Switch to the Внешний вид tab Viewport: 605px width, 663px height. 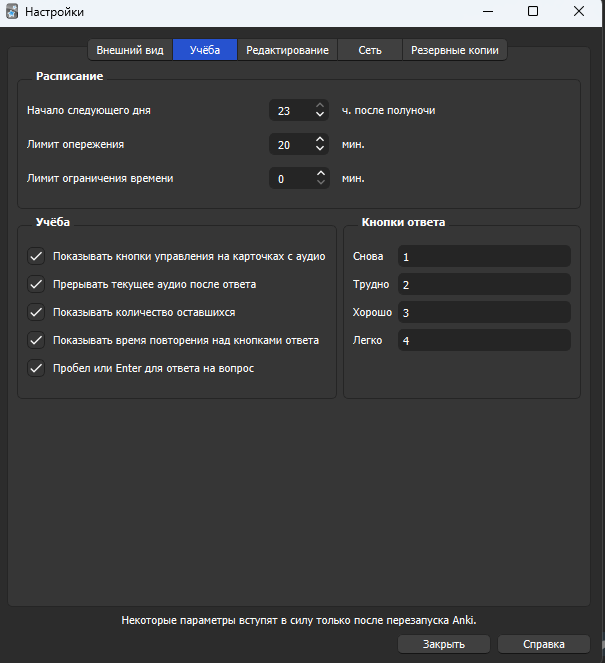[x=130, y=50]
